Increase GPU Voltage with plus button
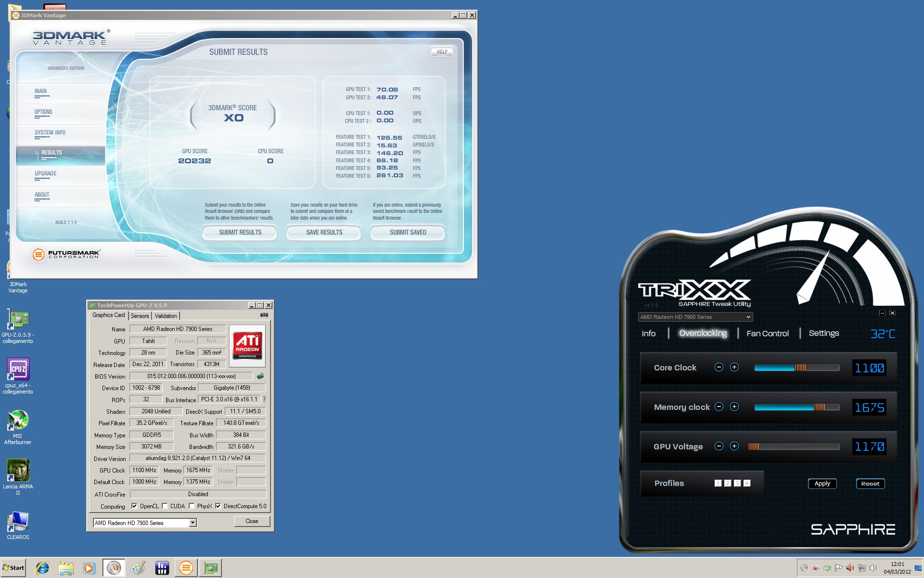The height and width of the screenshot is (578, 924). point(734,446)
